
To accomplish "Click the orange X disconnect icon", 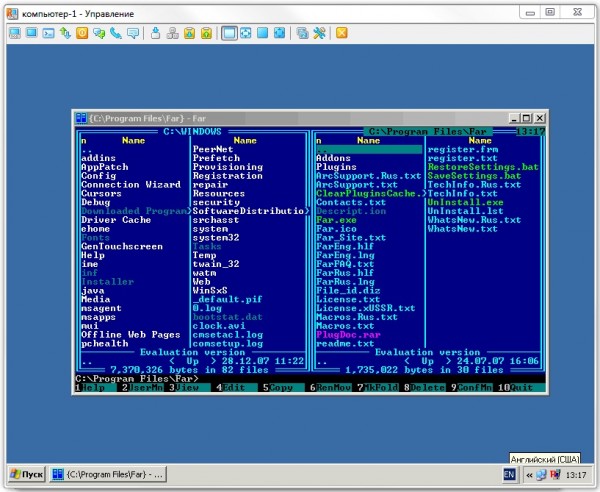I will 342,33.
